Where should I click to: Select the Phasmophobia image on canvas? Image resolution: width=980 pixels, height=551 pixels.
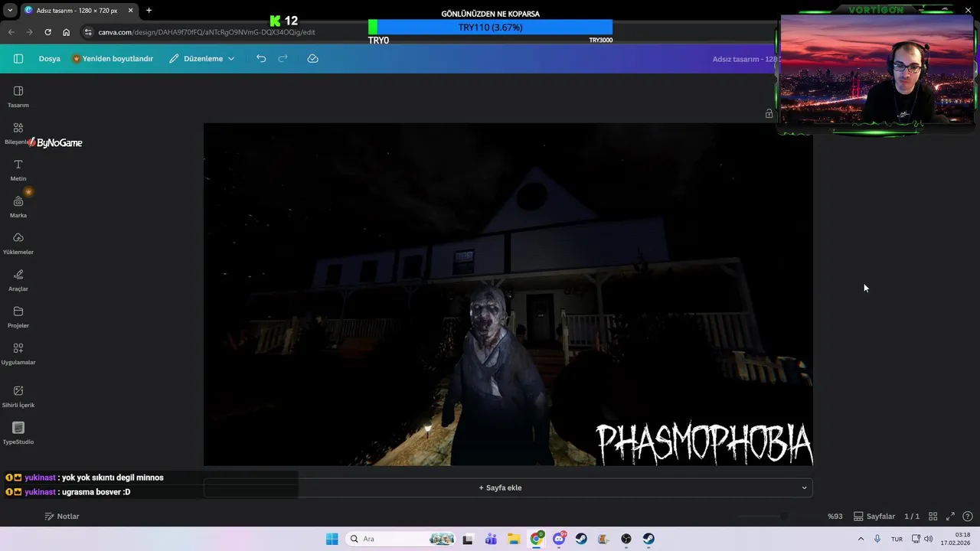tap(508, 294)
